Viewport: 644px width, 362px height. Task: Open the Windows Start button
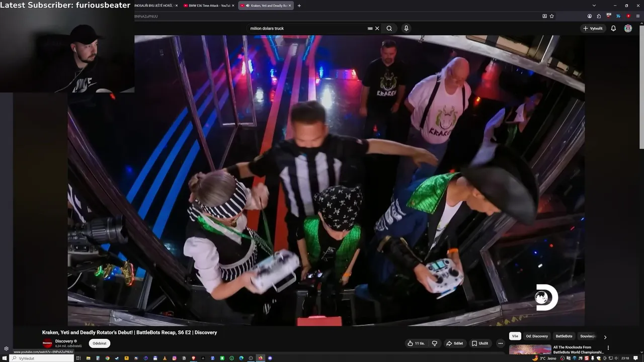(4, 358)
